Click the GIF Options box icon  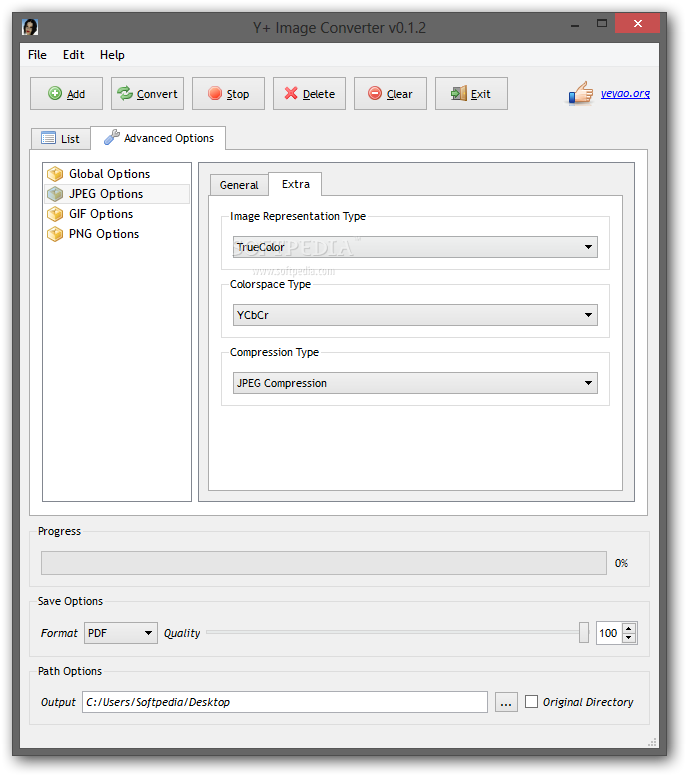click(55, 214)
